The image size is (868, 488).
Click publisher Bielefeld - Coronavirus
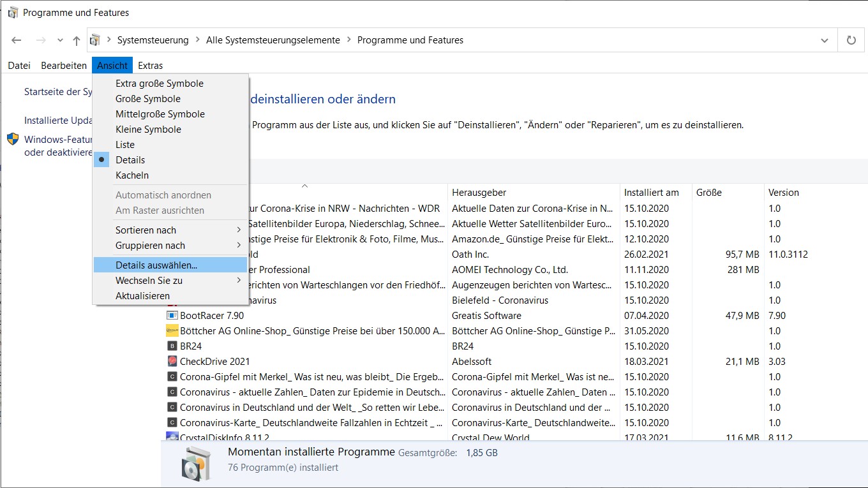point(500,300)
